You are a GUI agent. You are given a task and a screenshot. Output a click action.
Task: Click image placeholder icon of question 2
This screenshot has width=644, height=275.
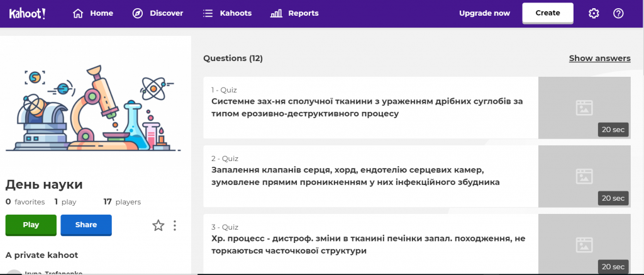[x=584, y=176]
